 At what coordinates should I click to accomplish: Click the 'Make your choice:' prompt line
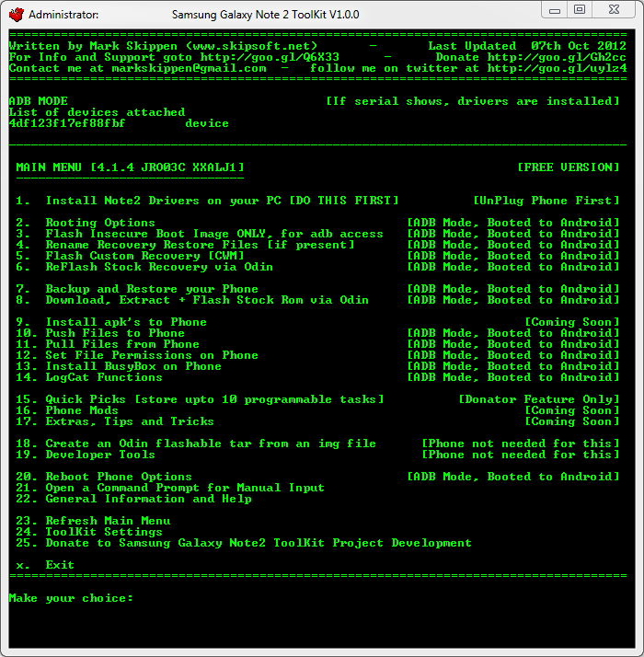click(71, 598)
